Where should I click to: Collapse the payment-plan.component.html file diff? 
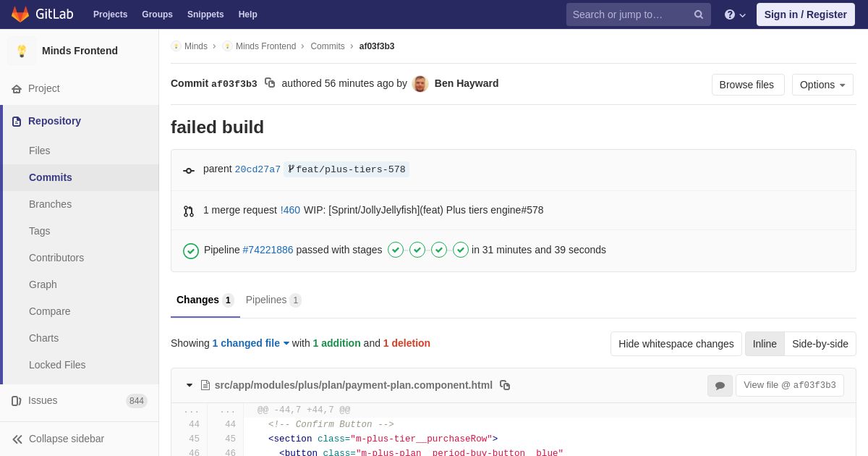pyautogui.click(x=190, y=385)
